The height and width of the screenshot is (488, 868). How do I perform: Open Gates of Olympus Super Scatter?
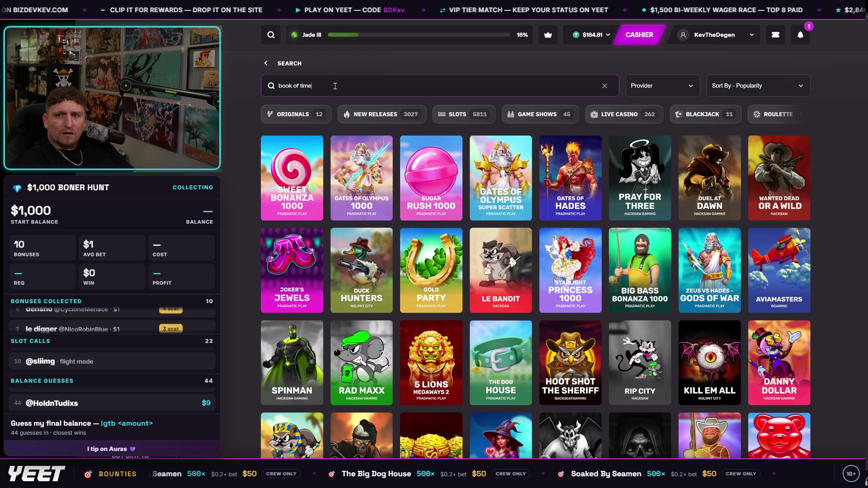tap(501, 178)
